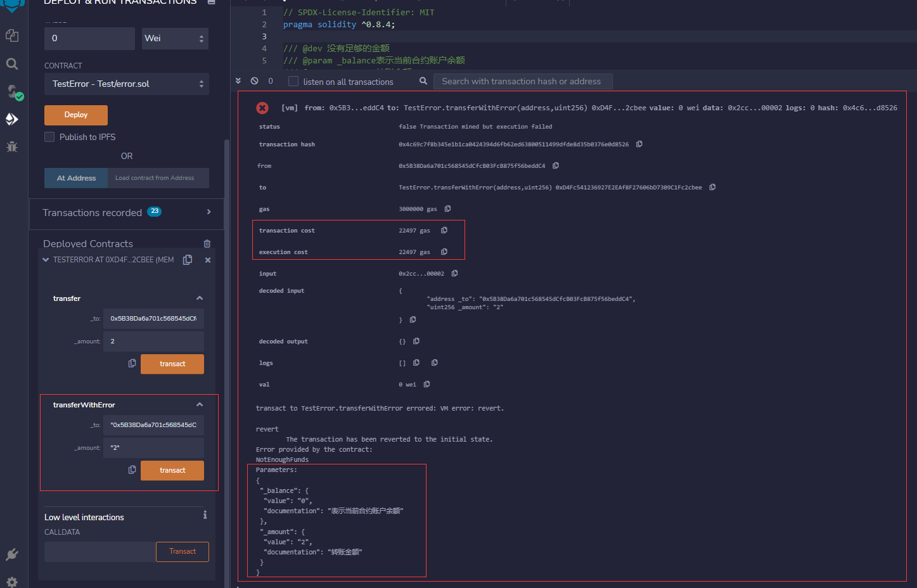
Task: Open the Solidity Compiler panel
Action: click(x=13, y=92)
